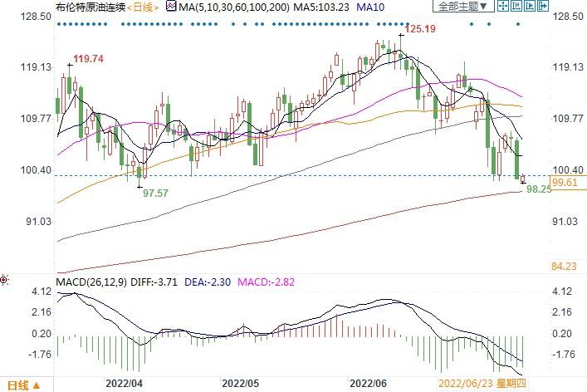Click the 布伦特原油连续 chart title
Viewport: 587px width, 392px height.
[x=90, y=7]
